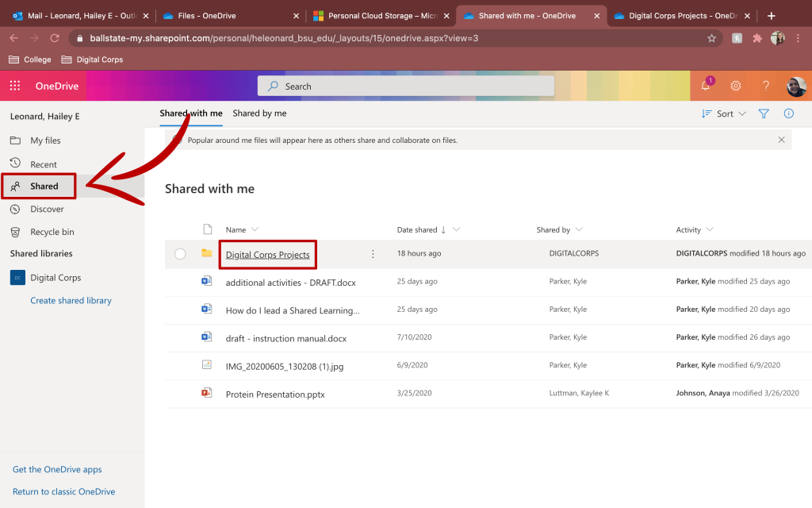Click the OneDrive Search box

pos(406,86)
